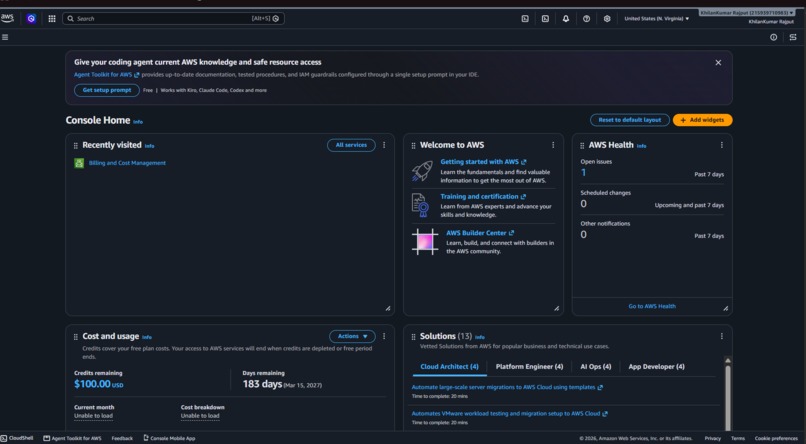Open Solutions widget options menu
The height and width of the screenshot is (444, 806).
[722, 336]
